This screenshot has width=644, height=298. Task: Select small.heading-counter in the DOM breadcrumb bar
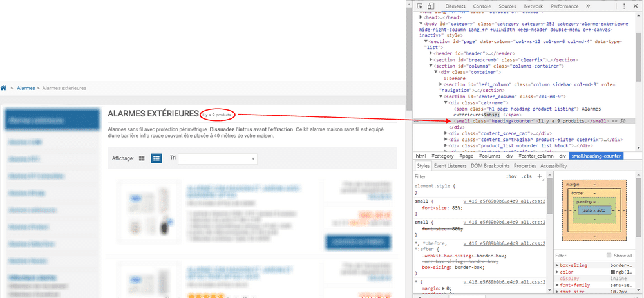[x=596, y=156]
